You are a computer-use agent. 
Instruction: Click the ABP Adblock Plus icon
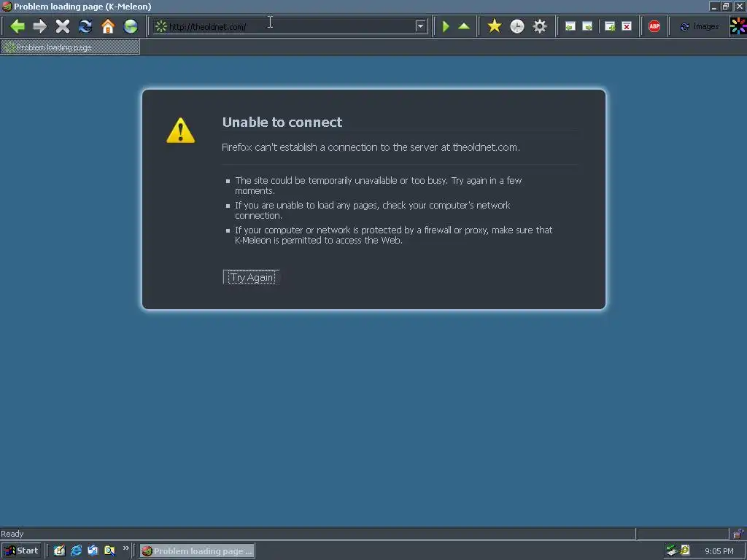point(654,26)
